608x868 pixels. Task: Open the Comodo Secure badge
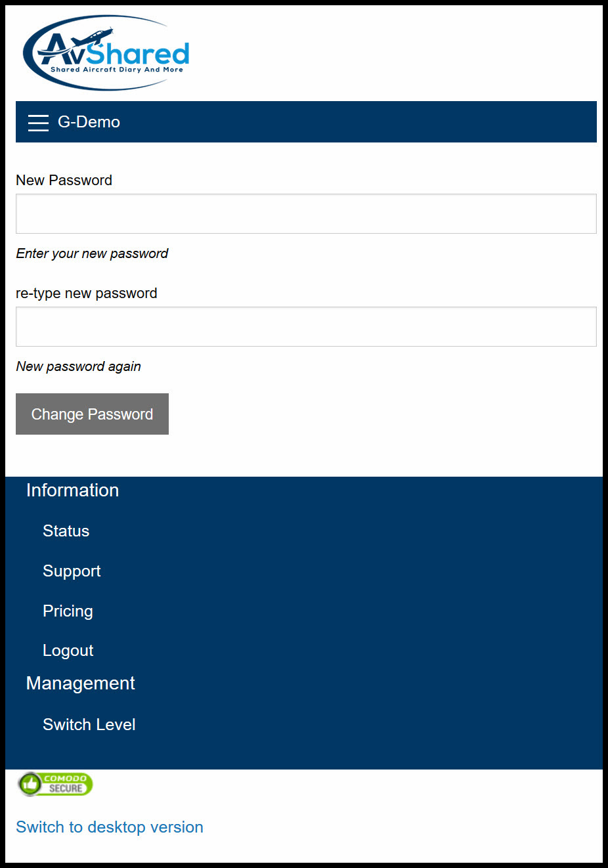pyautogui.click(x=55, y=784)
